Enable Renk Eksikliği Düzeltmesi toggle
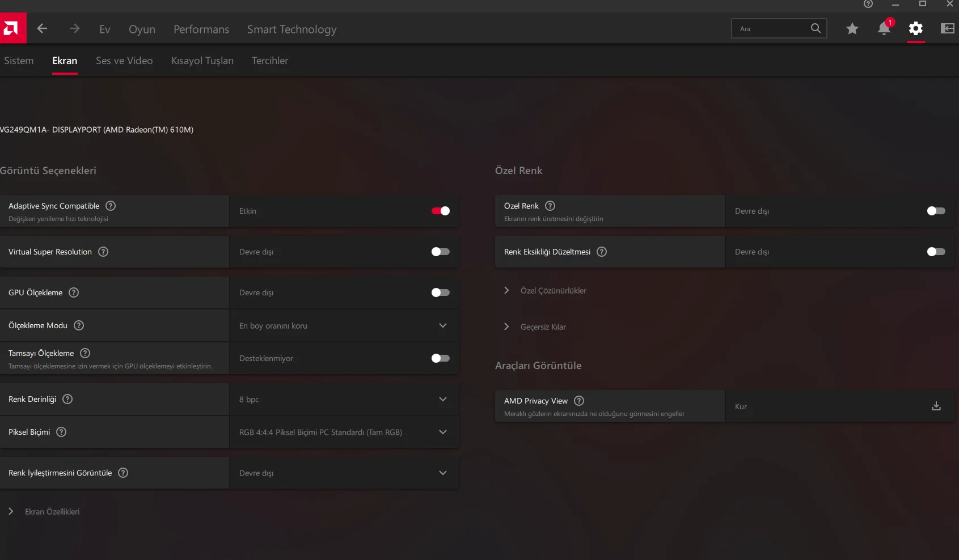Image resolution: width=959 pixels, height=560 pixels. tap(936, 252)
